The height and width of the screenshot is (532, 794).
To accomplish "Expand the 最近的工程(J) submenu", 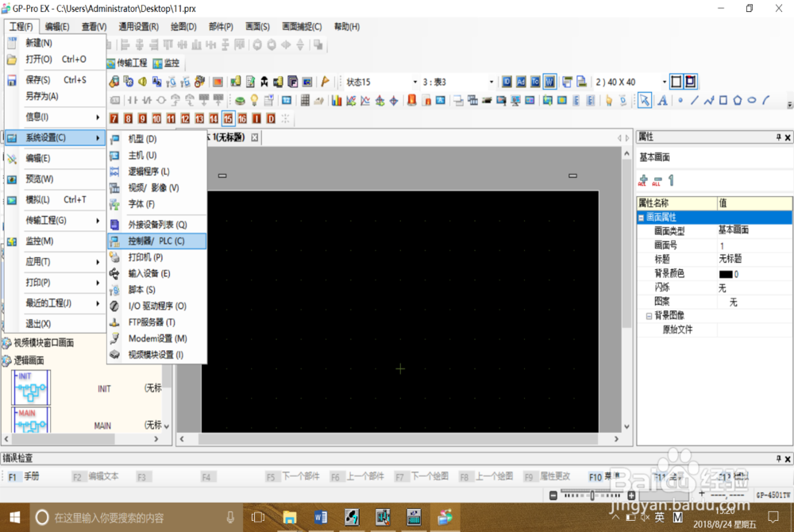I will pyautogui.click(x=56, y=303).
